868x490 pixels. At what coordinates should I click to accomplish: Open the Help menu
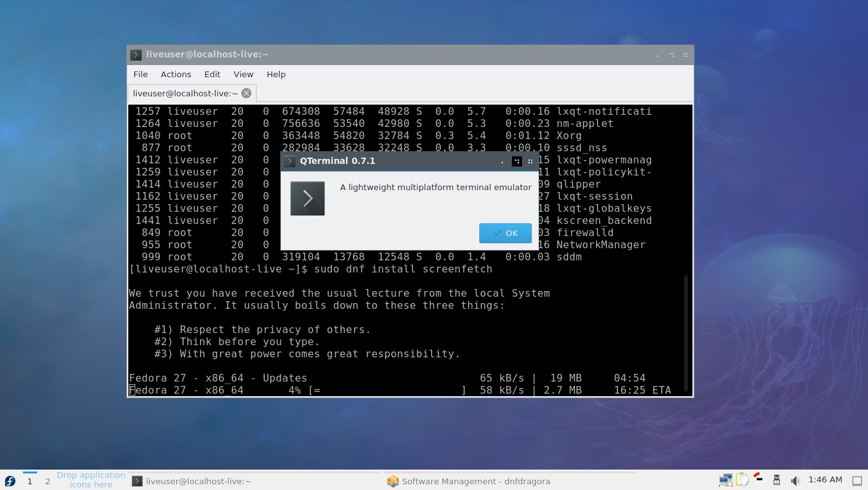(276, 74)
